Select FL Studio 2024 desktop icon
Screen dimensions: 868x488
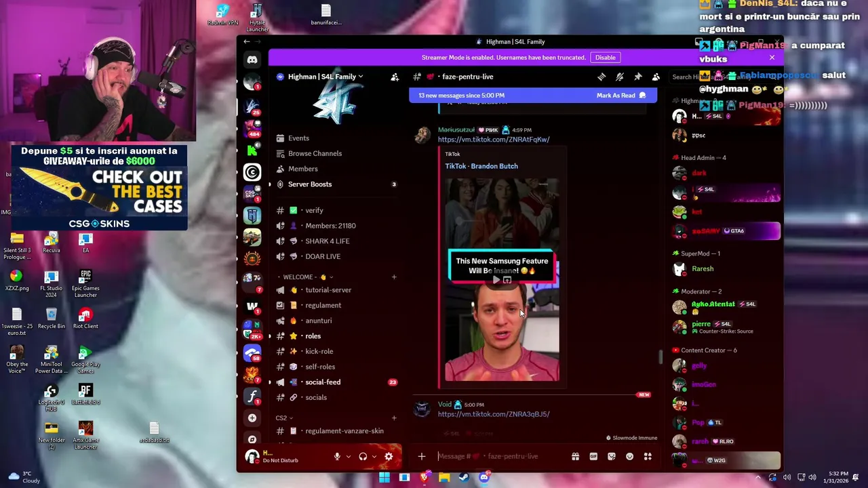point(51,283)
